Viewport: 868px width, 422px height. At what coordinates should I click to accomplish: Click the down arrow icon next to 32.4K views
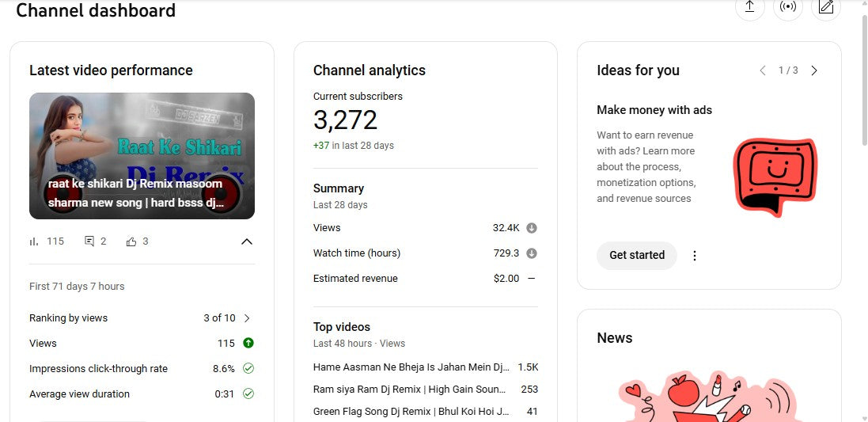532,228
